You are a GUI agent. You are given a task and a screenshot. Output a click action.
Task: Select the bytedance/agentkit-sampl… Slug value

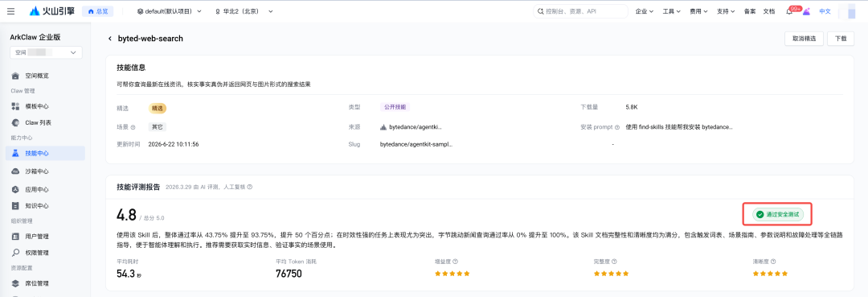coord(416,144)
